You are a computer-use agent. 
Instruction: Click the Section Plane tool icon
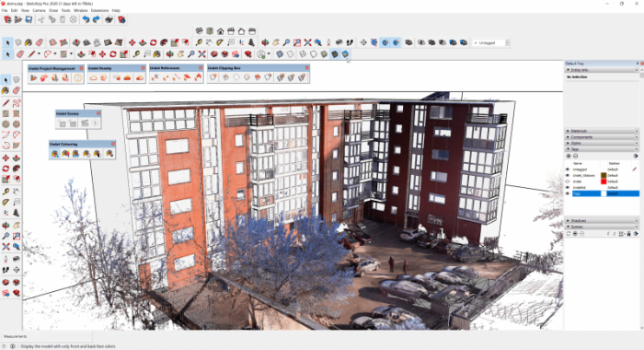[x=363, y=42]
